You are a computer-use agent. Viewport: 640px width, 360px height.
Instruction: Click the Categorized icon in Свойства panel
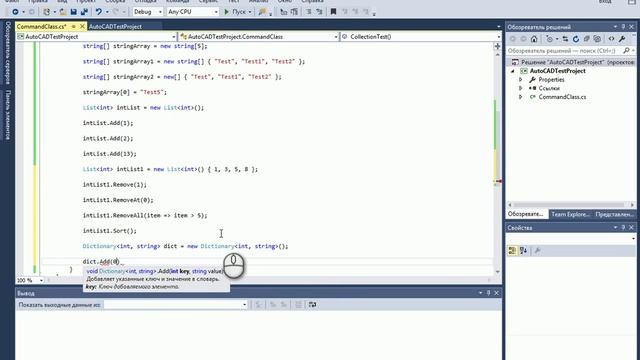click(x=512, y=251)
